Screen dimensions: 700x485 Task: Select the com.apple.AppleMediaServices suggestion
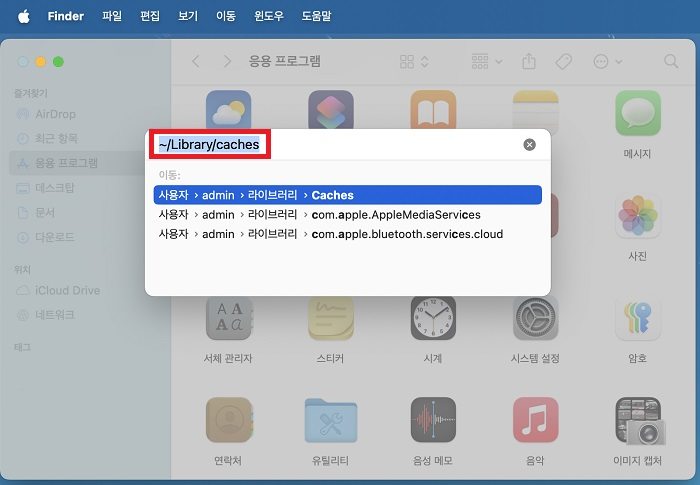[x=347, y=215]
